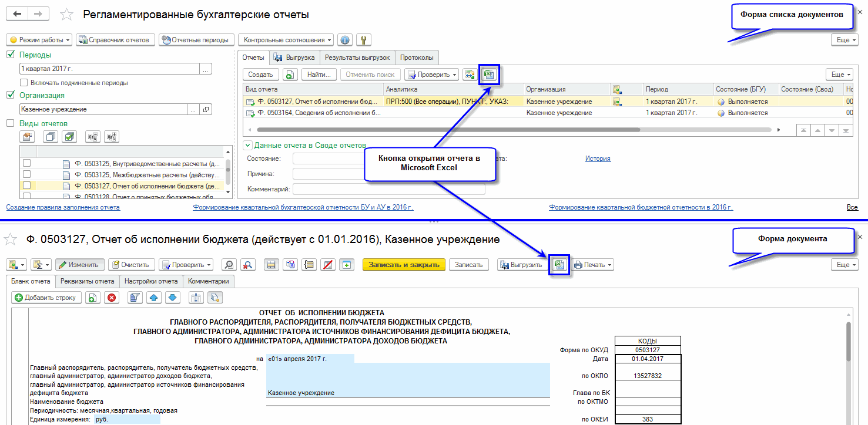Image resolution: width=868 pixels, height=425 pixels.
Task: Open report in Excel from document toolbar
Action: [559, 265]
